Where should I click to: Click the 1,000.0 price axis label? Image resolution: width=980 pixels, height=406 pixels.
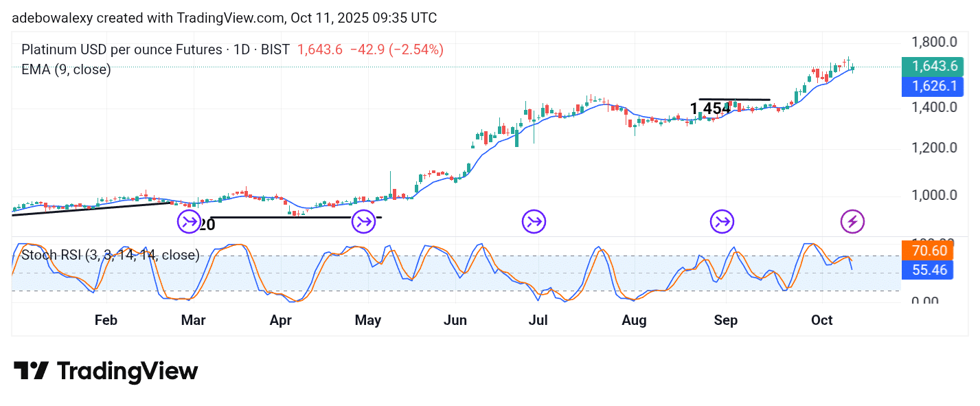933,195
